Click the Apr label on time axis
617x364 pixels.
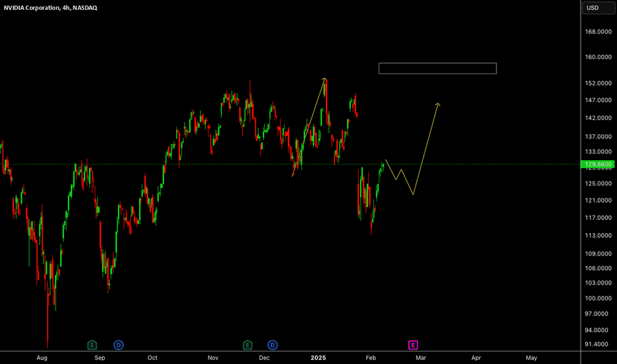[x=476, y=357]
